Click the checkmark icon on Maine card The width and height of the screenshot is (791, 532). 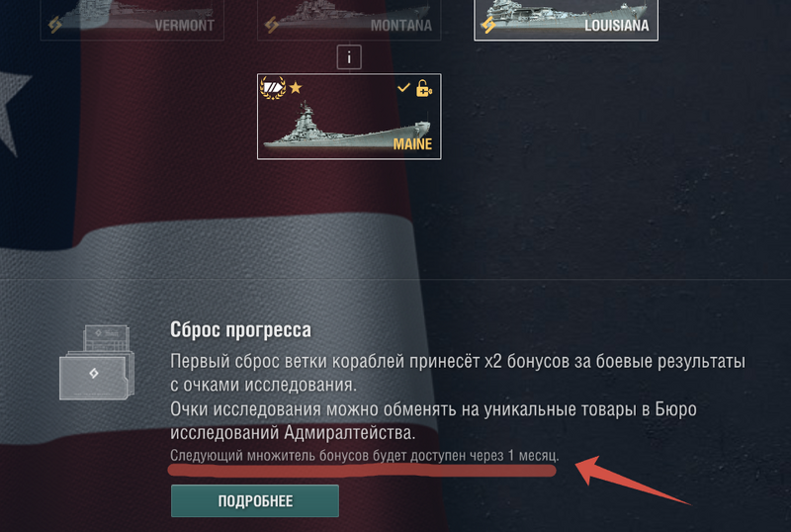[x=403, y=87]
